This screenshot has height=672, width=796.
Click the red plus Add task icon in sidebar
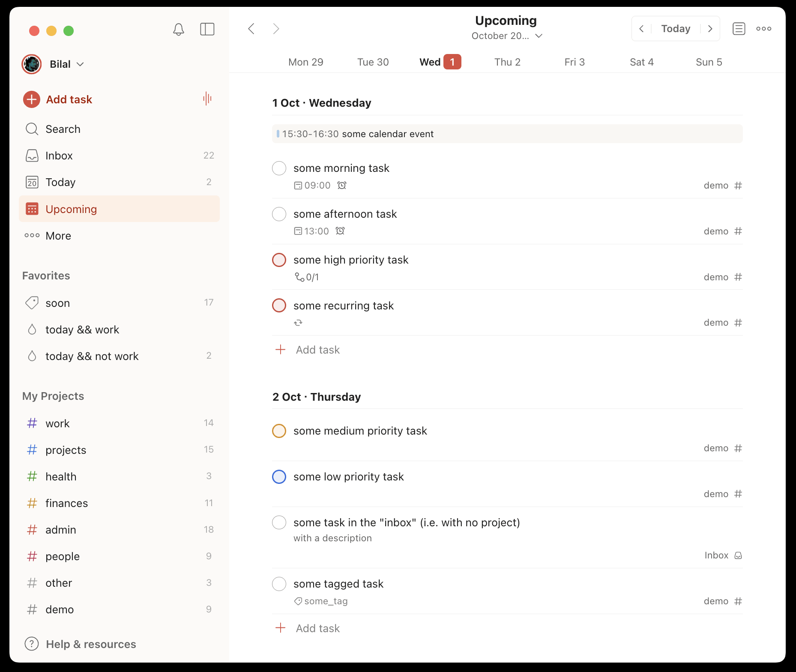click(32, 99)
